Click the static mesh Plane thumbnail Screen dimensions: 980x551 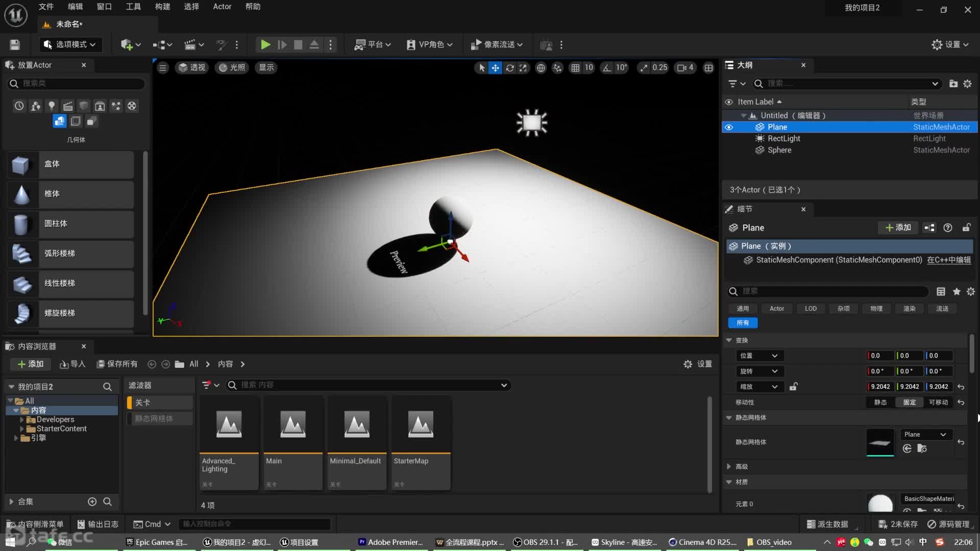coord(880,442)
